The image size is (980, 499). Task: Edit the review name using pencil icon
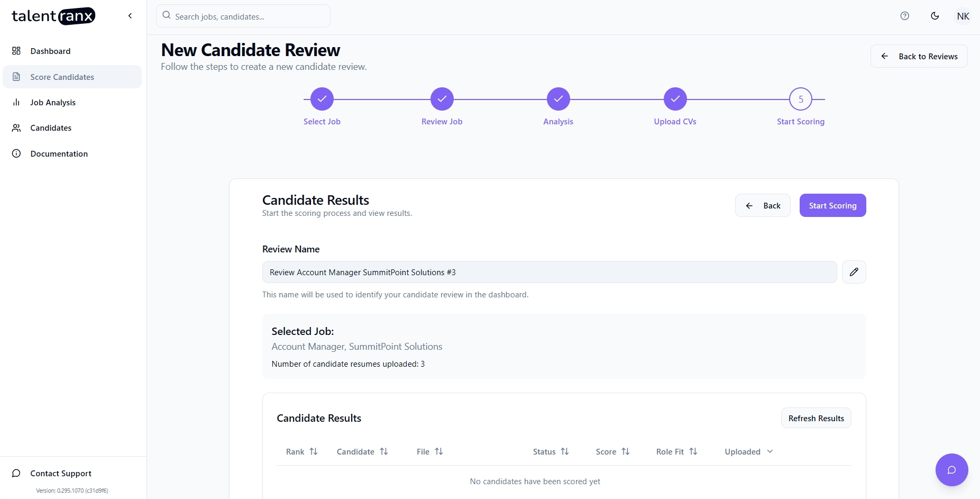coord(853,271)
